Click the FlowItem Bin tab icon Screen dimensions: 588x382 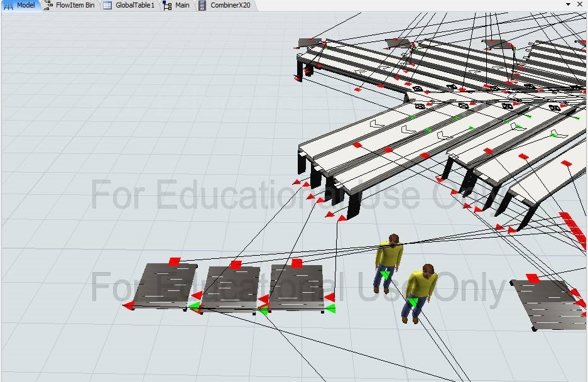[49, 5]
